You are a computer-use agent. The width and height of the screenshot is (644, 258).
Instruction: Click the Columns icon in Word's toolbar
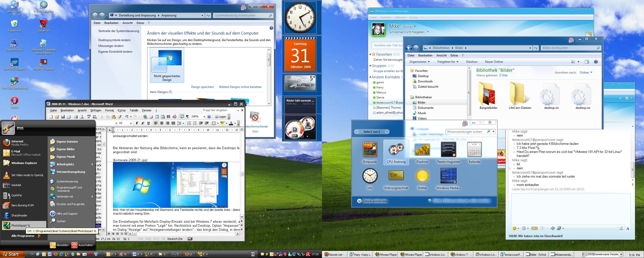coord(169,117)
